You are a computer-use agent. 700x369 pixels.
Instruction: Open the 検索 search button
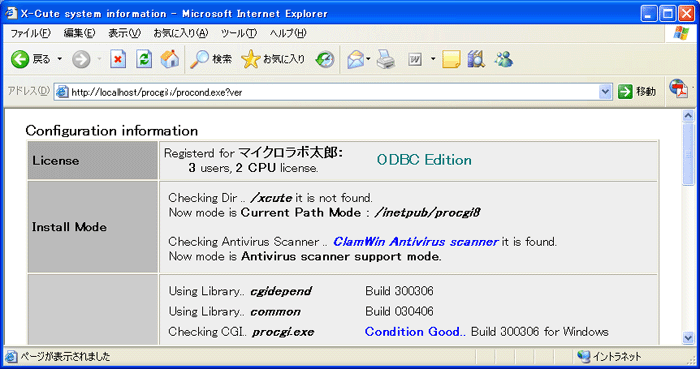click(x=211, y=59)
